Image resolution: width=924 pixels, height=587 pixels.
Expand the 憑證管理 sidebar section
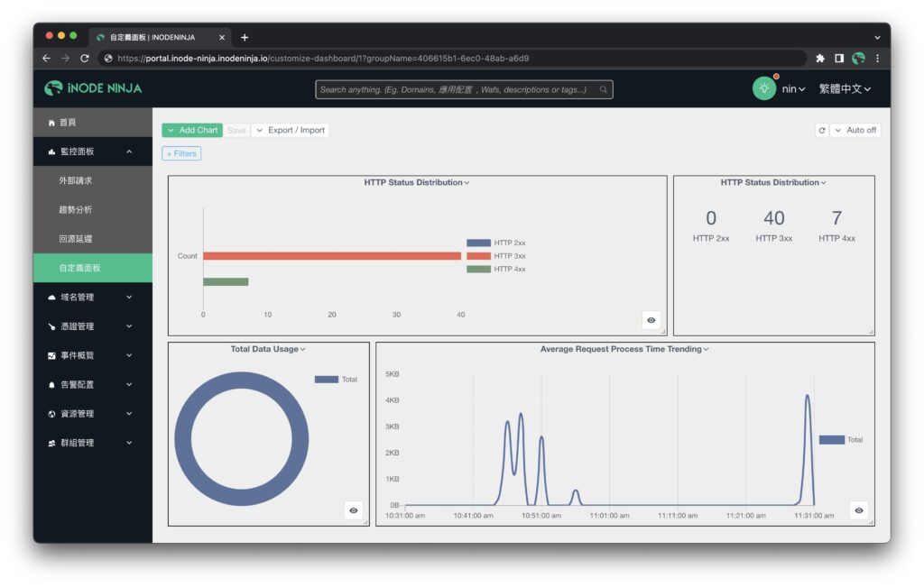tap(93, 326)
